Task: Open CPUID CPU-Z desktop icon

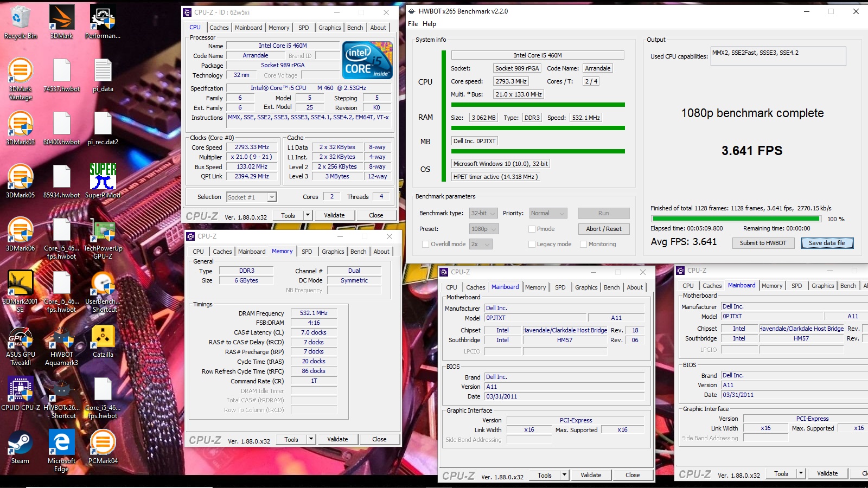Action: pyautogui.click(x=21, y=394)
